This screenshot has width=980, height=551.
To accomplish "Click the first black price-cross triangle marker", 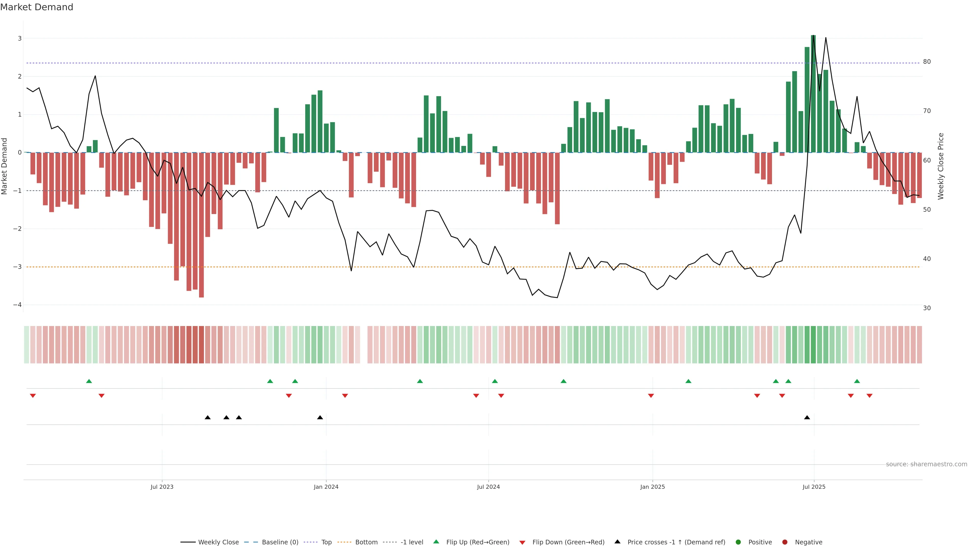I will pyautogui.click(x=208, y=418).
